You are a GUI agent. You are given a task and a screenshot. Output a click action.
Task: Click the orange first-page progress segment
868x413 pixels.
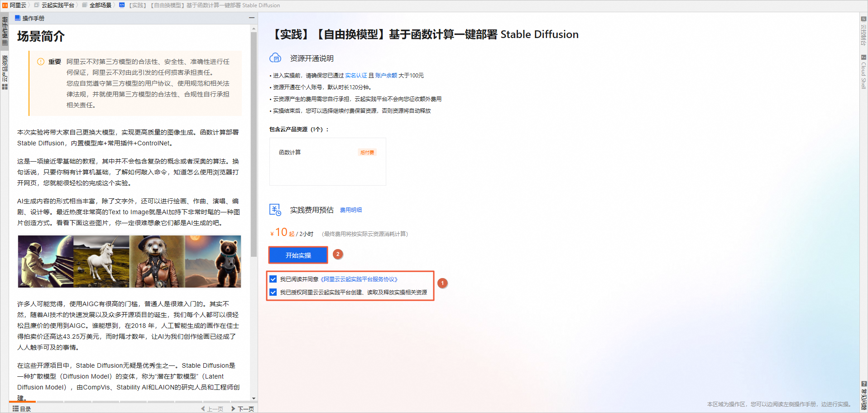pos(23,402)
